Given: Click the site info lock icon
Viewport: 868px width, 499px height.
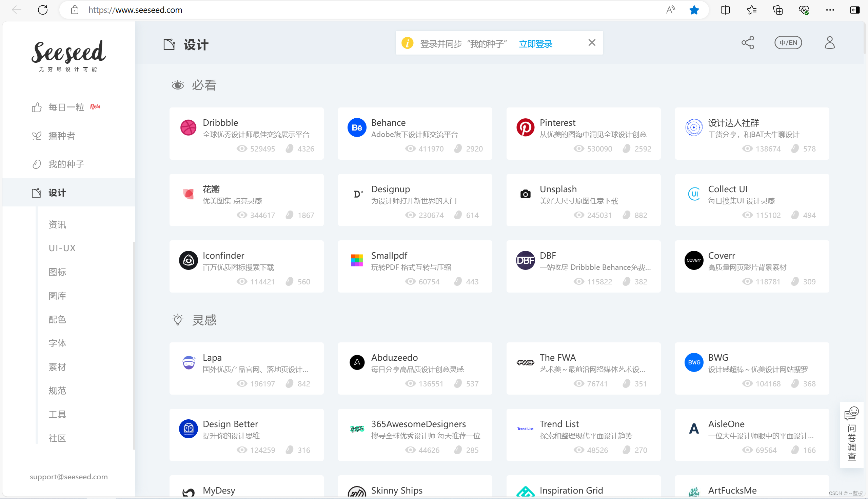Looking at the screenshot, I should coord(74,10).
